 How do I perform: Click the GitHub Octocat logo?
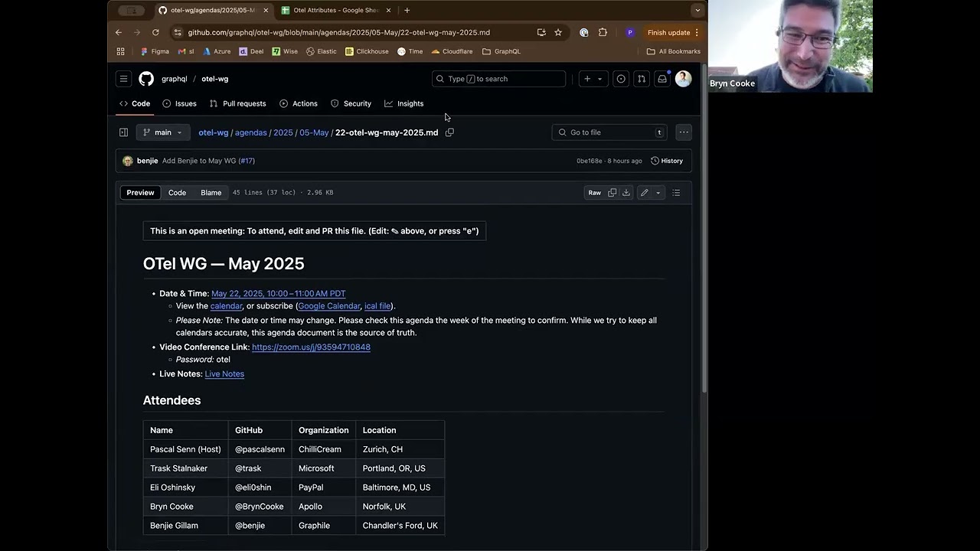(146, 79)
